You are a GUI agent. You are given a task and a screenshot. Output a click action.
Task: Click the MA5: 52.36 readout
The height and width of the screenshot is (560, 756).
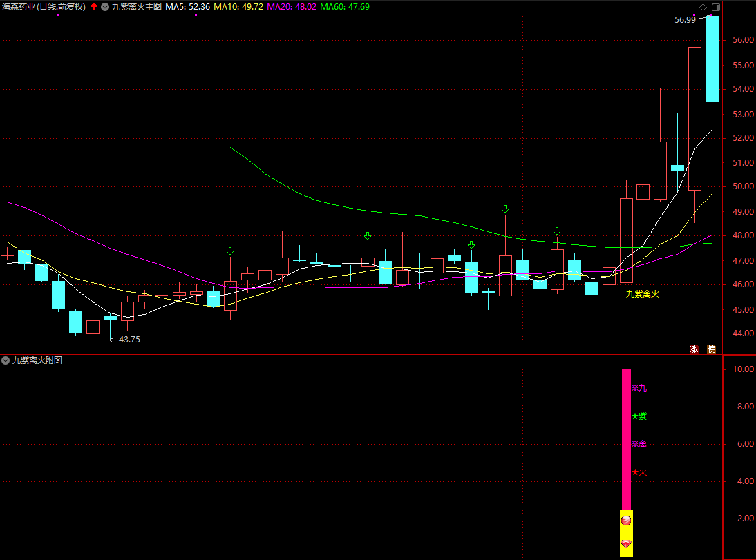point(187,7)
